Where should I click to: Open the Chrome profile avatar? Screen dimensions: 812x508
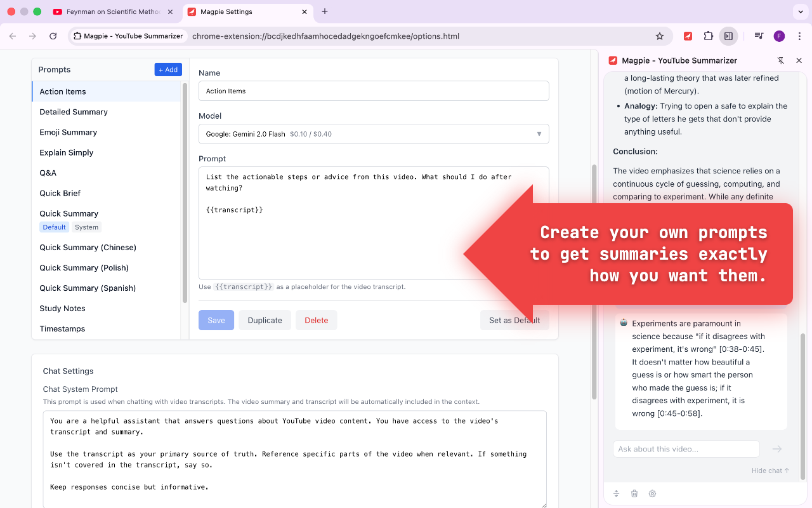point(779,36)
